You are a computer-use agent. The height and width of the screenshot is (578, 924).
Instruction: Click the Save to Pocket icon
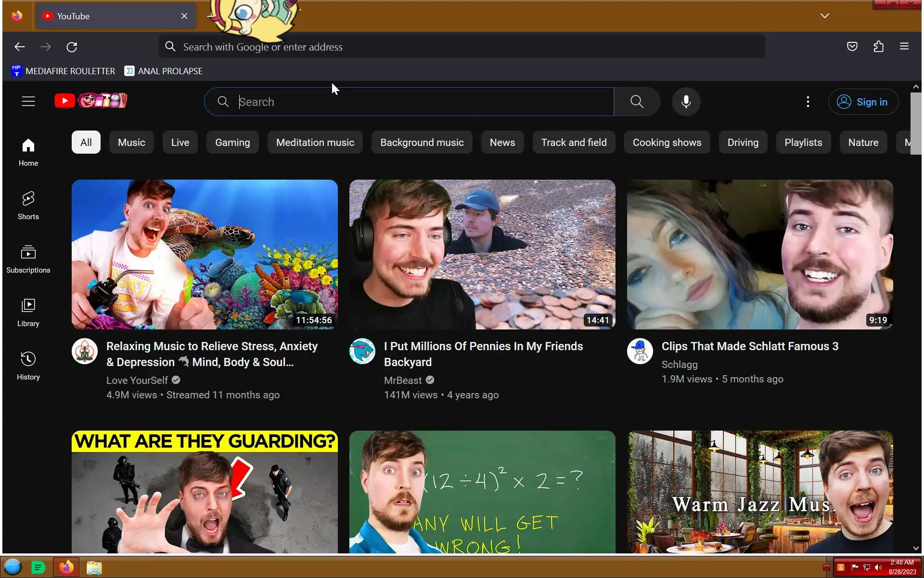852,47
